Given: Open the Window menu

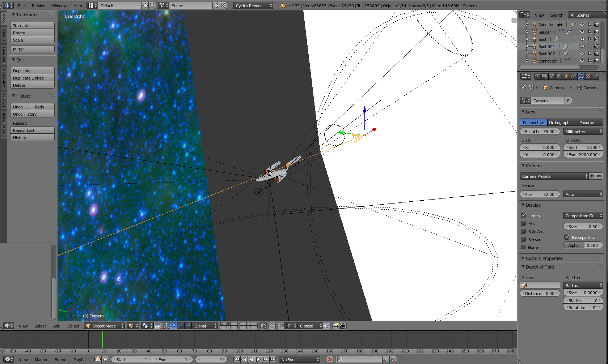Looking at the screenshot, I should [x=59, y=5].
